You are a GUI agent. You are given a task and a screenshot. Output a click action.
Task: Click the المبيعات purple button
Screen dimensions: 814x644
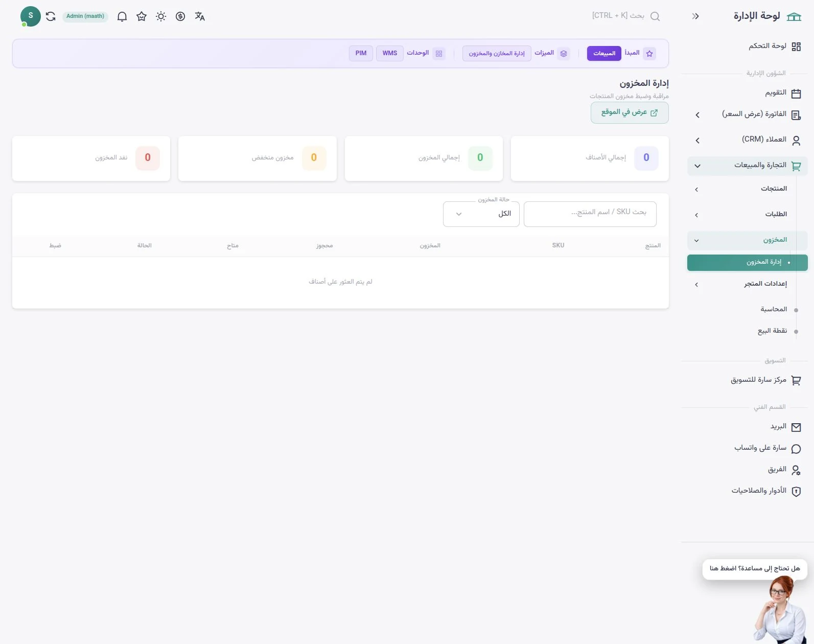(604, 53)
